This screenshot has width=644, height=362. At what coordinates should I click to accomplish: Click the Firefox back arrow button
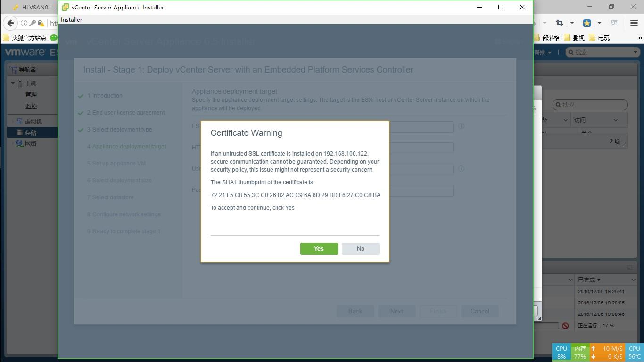point(11,23)
